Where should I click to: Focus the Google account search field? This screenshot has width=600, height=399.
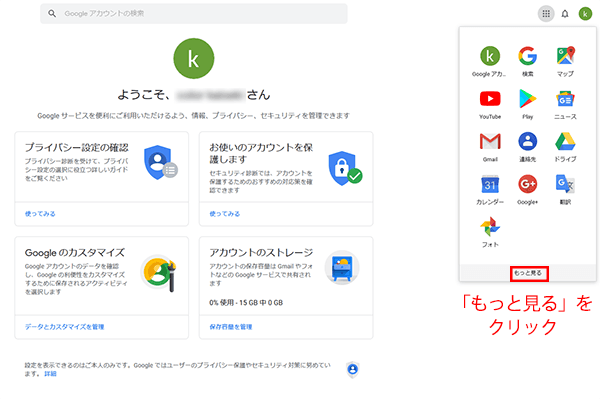click(x=194, y=14)
